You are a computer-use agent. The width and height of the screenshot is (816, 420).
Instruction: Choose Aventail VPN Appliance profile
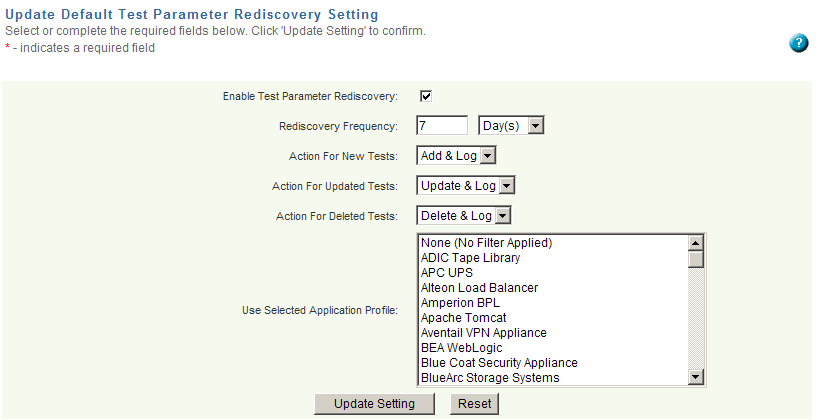click(483, 333)
